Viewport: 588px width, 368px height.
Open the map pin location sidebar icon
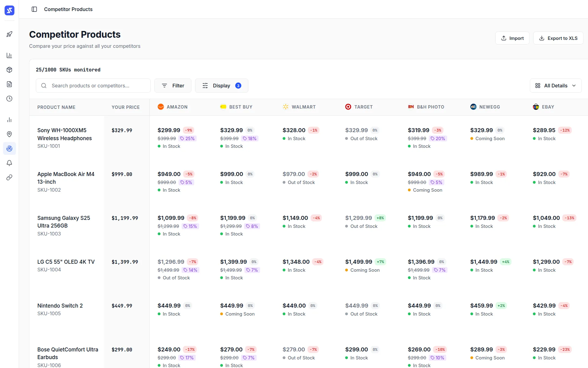point(9,134)
